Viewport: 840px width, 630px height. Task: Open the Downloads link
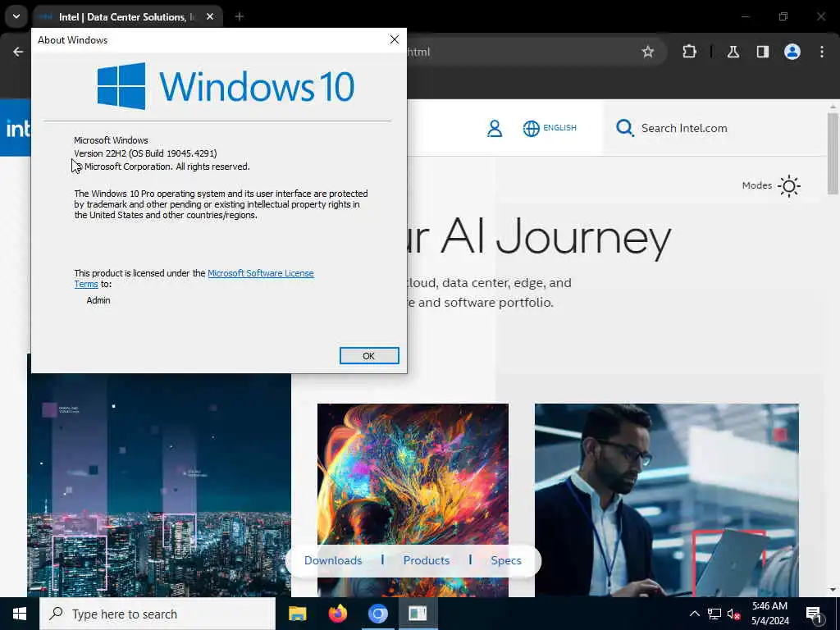click(333, 560)
